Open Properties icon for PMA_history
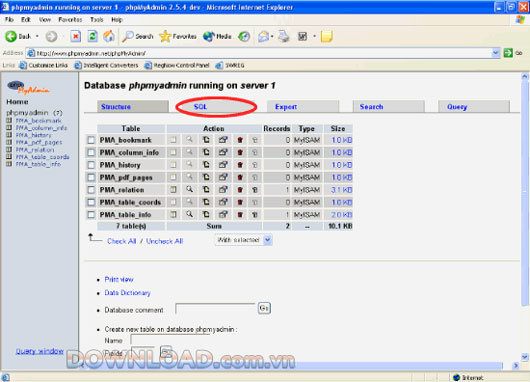Image resolution: width=530 pixels, height=382 pixels. [223, 165]
